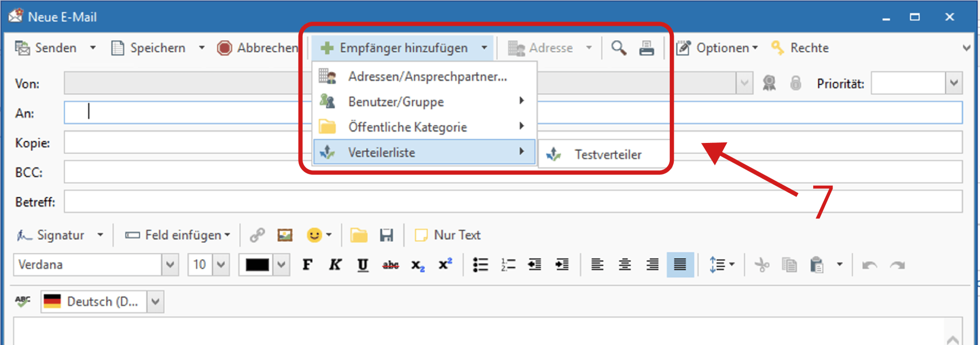Insert a bulleted list
Viewport: 980px width, 345px height.
[x=480, y=265]
